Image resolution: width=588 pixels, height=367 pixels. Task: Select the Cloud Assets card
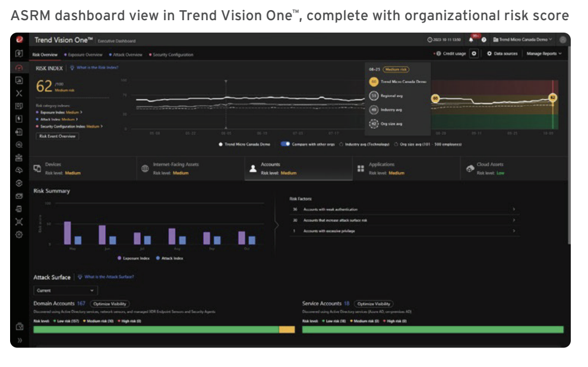click(514, 169)
